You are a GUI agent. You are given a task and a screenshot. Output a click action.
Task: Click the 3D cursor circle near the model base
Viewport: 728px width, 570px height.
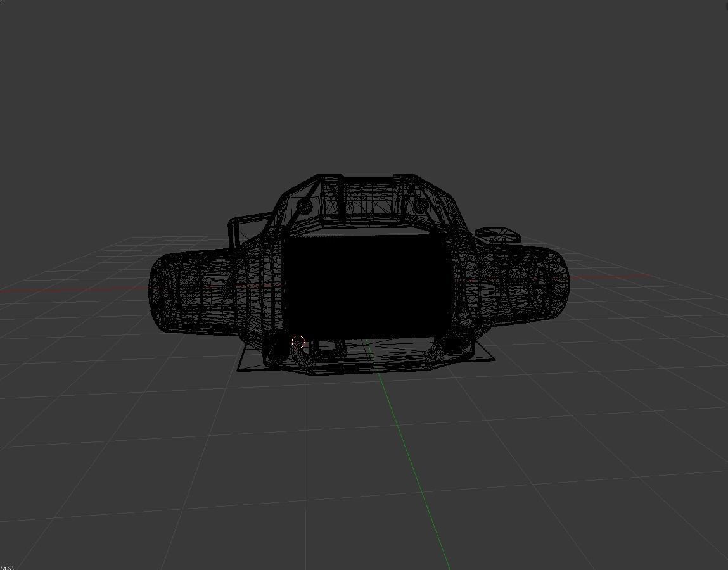pyautogui.click(x=298, y=343)
